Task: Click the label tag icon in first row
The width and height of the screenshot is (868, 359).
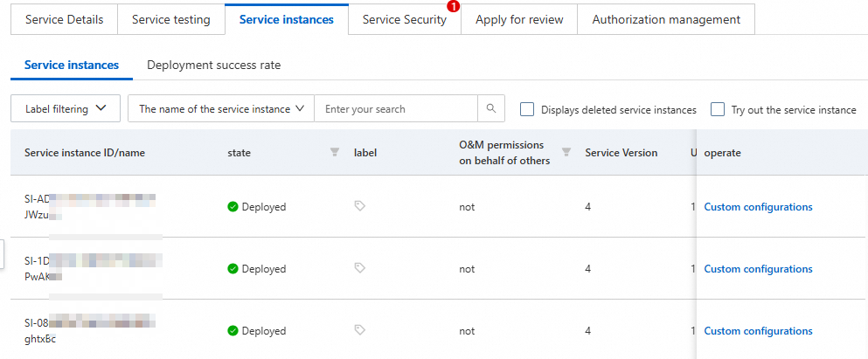Action: [359, 206]
